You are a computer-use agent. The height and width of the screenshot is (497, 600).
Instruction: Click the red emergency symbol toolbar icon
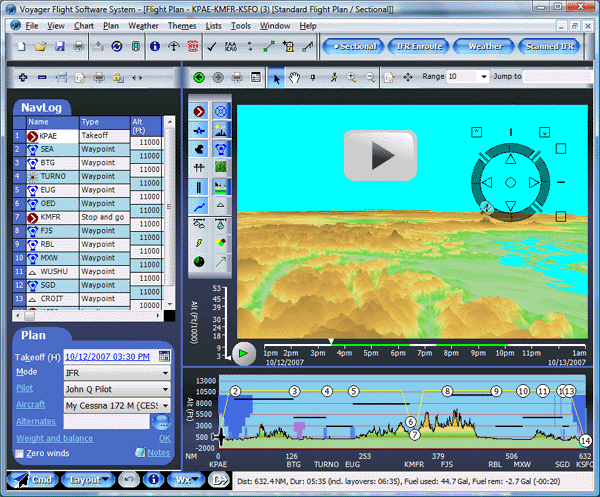(192, 47)
